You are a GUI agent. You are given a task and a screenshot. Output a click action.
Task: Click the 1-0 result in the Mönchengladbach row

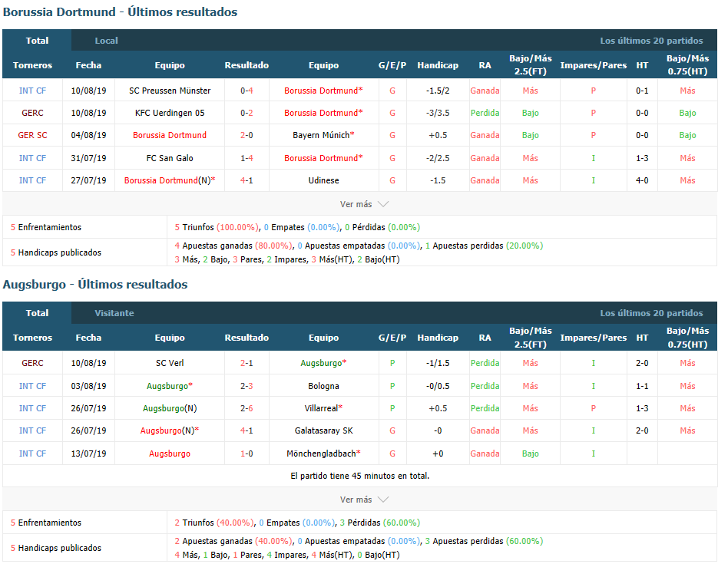pos(247,454)
